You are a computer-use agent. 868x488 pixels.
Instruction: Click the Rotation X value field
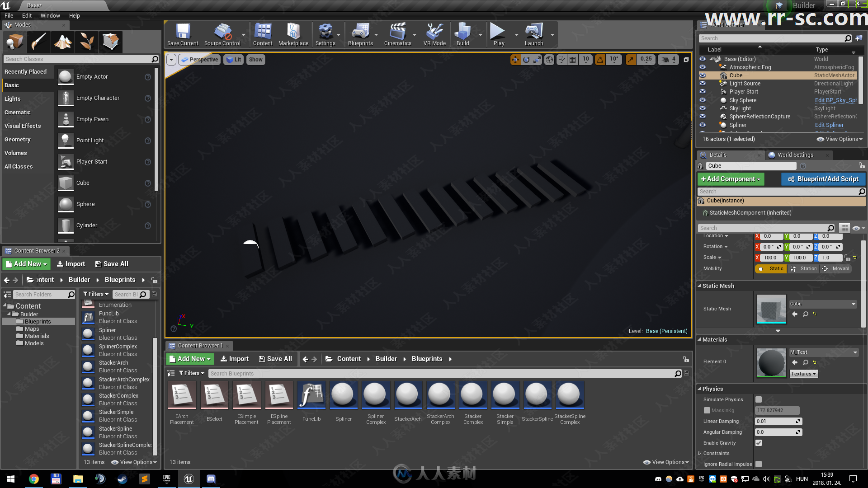[x=772, y=247]
